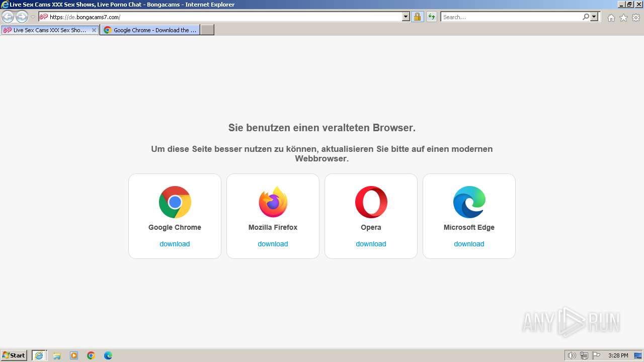644x362 pixels.
Task: Click the search magnifier icon
Action: pyautogui.click(x=586, y=17)
